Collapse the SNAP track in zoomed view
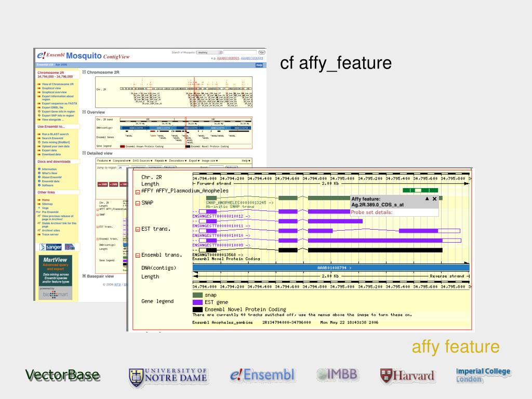 138,203
